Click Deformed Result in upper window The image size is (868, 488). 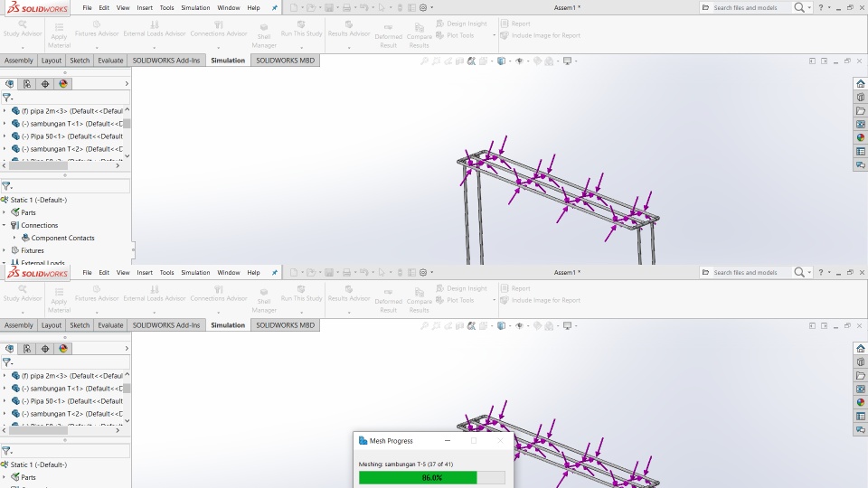coord(388,36)
